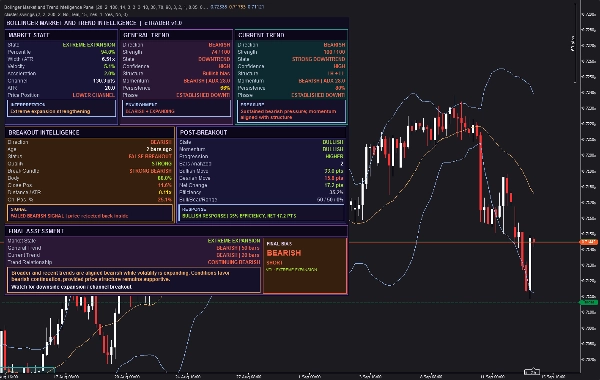Click the 'Trend Relationship' row label

pos(29,262)
